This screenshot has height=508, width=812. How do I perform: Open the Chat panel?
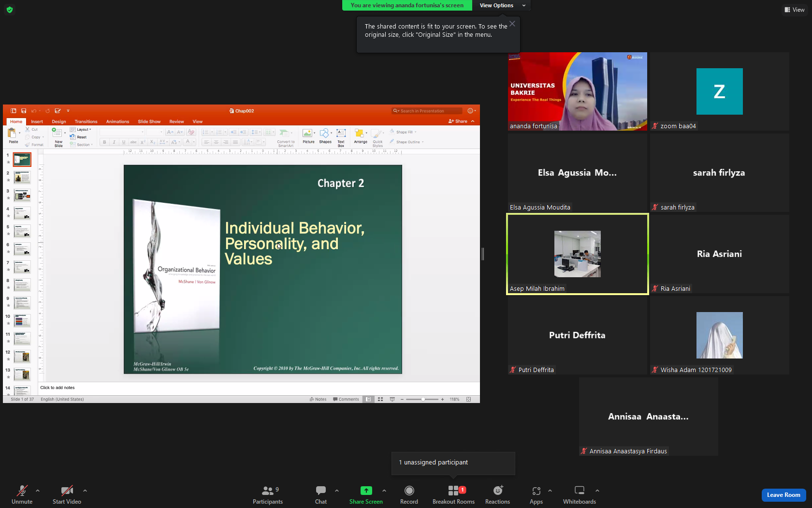coord(321,495)
